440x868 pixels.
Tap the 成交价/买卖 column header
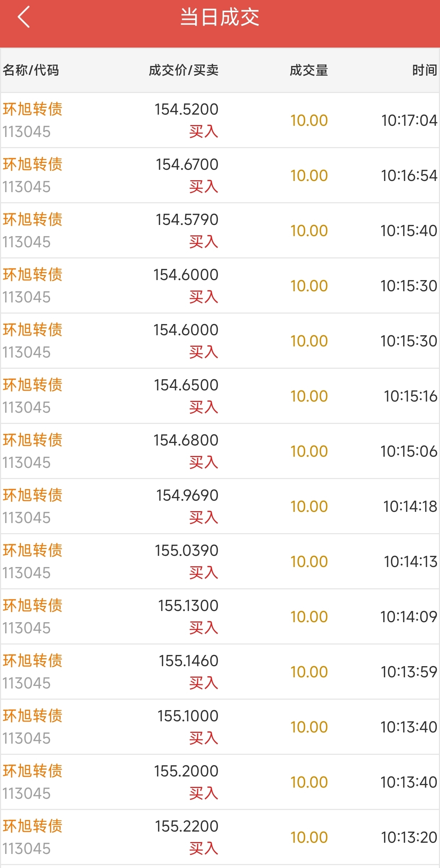coord(184,70)
